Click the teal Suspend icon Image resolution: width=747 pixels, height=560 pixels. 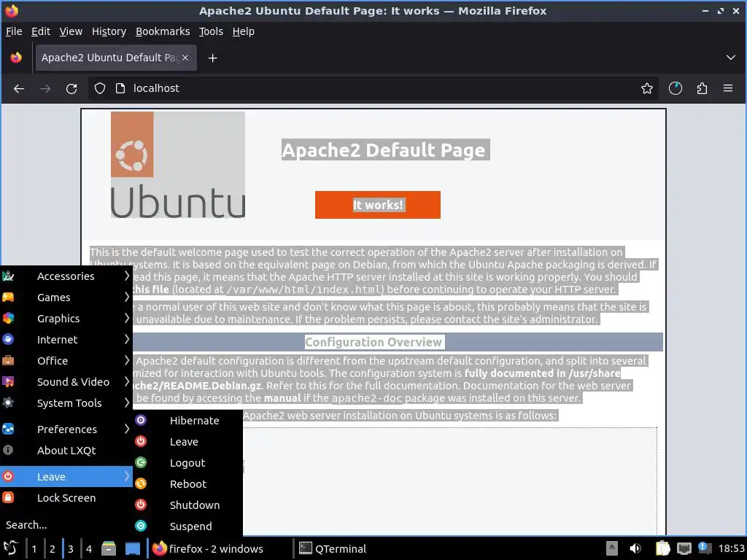(141, 526)
